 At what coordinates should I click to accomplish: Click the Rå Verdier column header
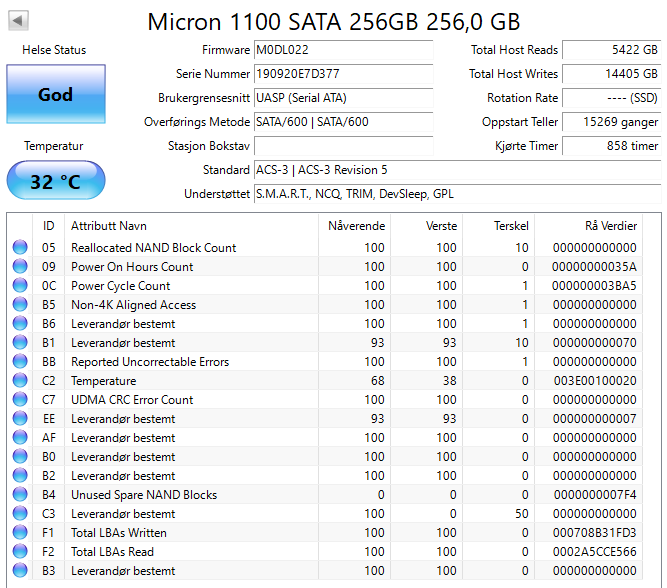click(589, 225)
